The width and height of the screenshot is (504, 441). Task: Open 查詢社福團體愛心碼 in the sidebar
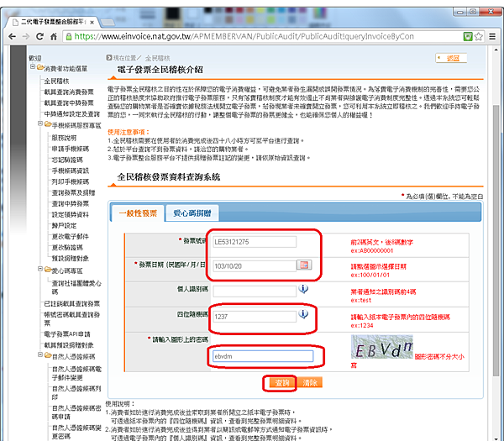coord(76,287)
